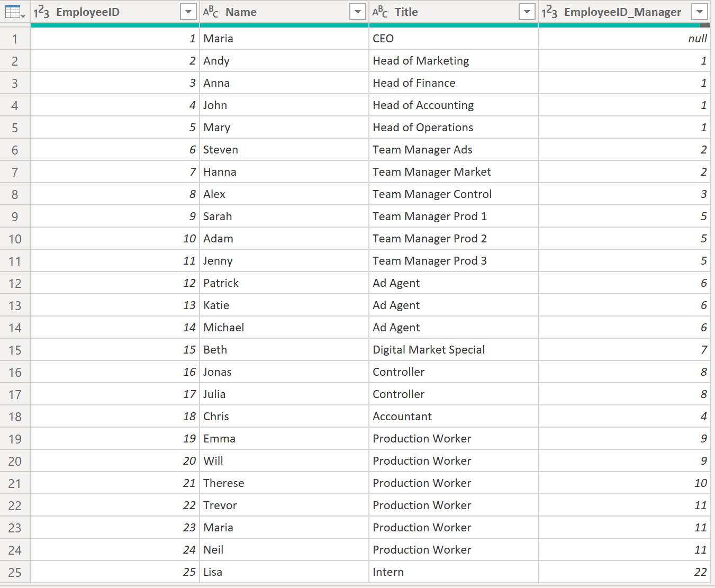
Task: Select row number 1
Action: [15, 38]
